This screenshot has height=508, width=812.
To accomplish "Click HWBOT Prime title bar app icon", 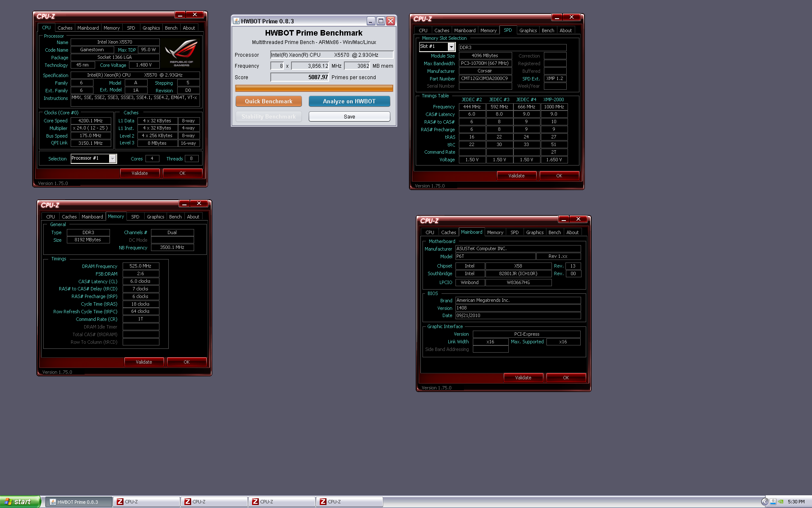I will 236,21.
